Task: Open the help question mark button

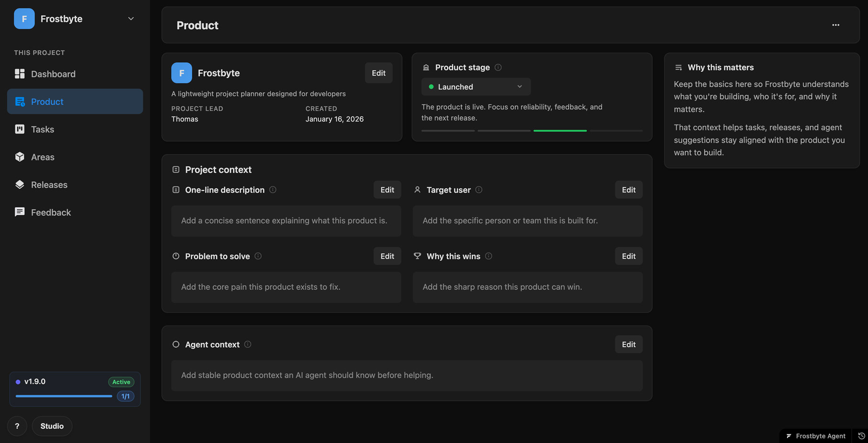Action: coord(17,426)
